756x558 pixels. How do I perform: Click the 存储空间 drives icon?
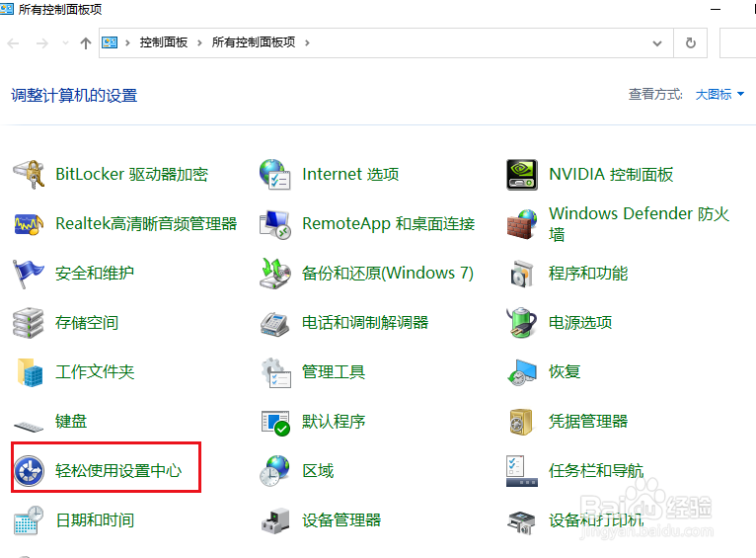[28, 323]
